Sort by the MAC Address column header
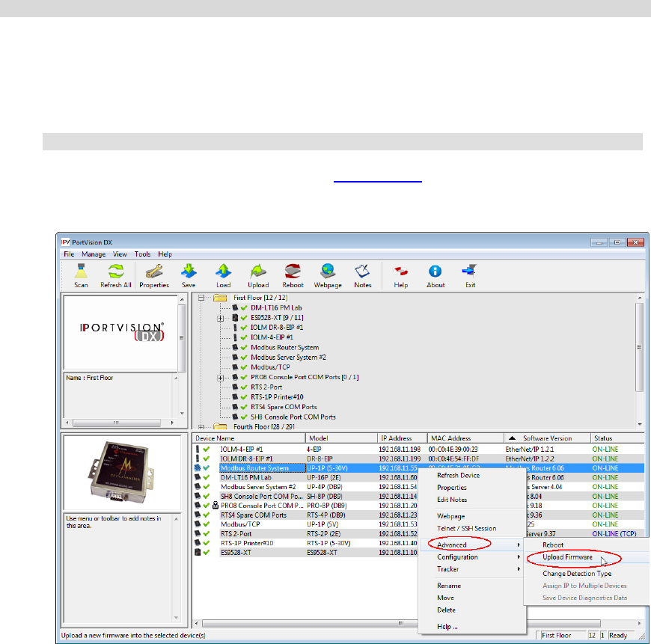The image size is (651, 644). 465,438
